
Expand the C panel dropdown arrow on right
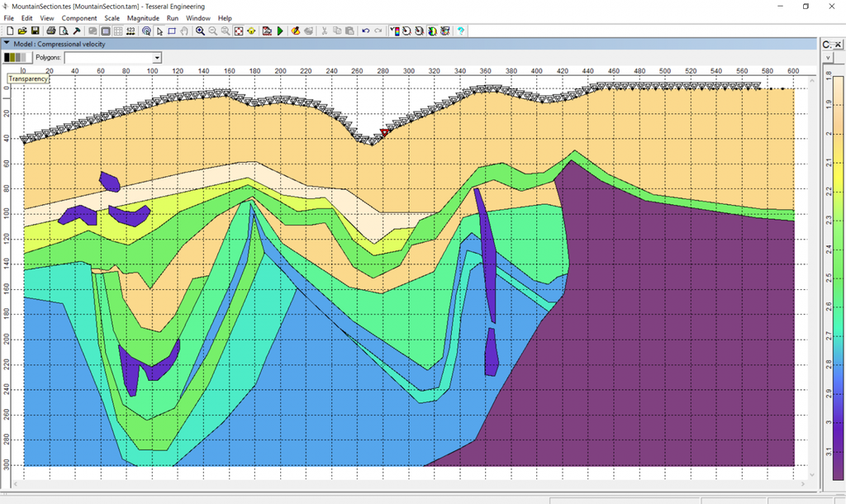pyautogui.click(x=826, y=57)
